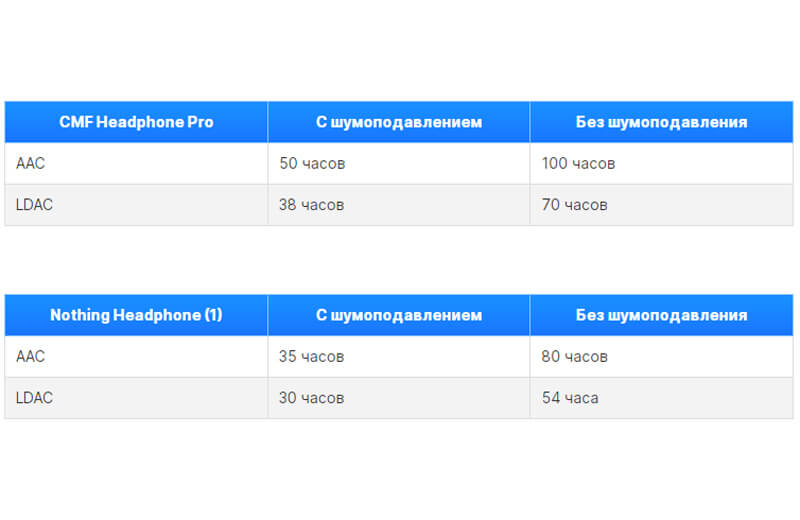Click the "80 часов" cell
Image resolution: width=800 pixels, height=520 pixels.
point(574,356)
